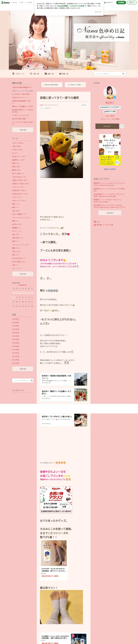Click the 有料プラン会員 badge
Image resolution: width=138 pixels, height=644 pixels.
point(110,112)
